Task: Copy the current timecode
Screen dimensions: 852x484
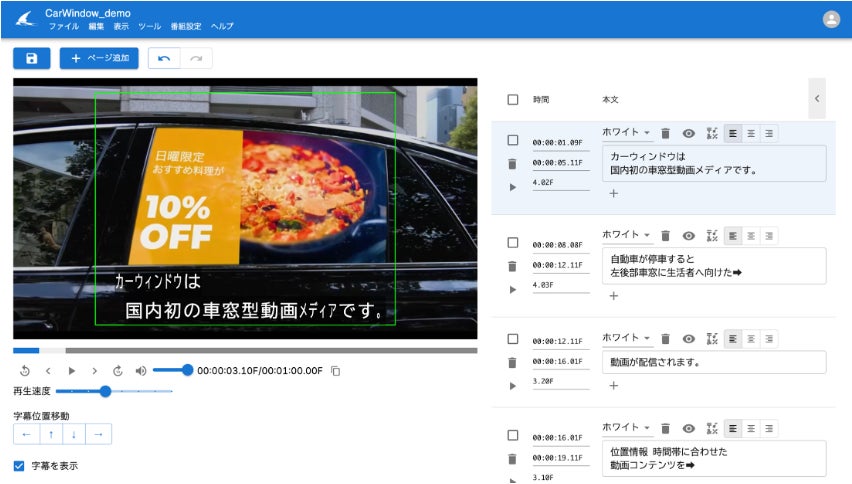Action: coord(336,371)
